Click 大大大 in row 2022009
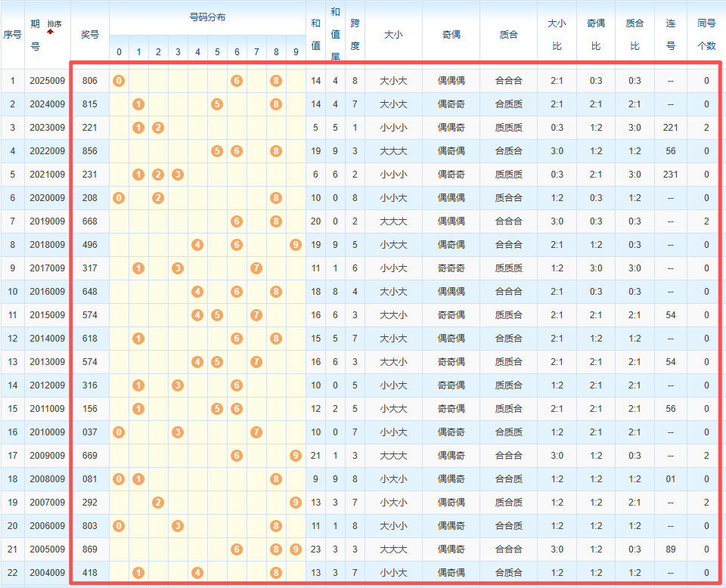726x588 pixels. click(393, 151)
